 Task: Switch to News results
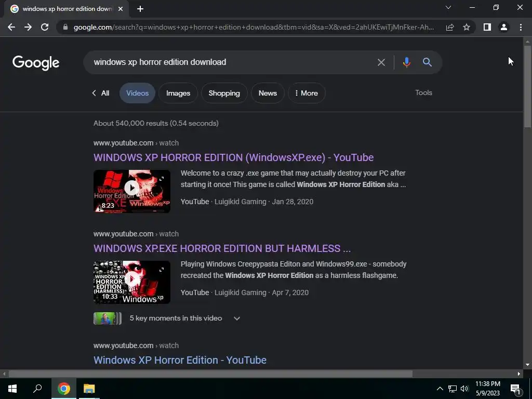(x=268, y=93)
